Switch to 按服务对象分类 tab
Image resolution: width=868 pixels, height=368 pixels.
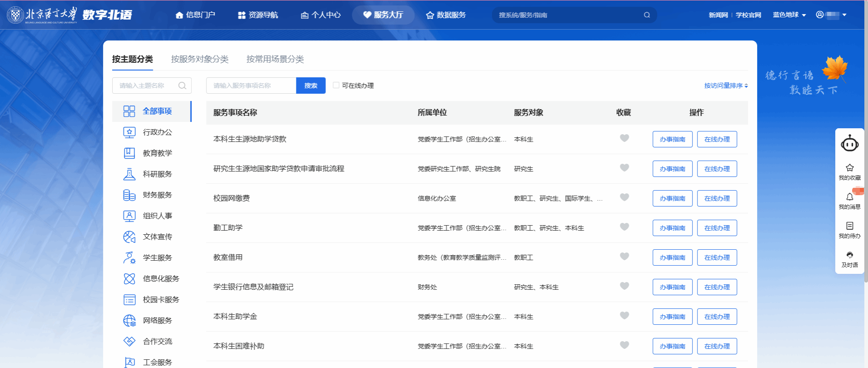[x=200, y=59]
